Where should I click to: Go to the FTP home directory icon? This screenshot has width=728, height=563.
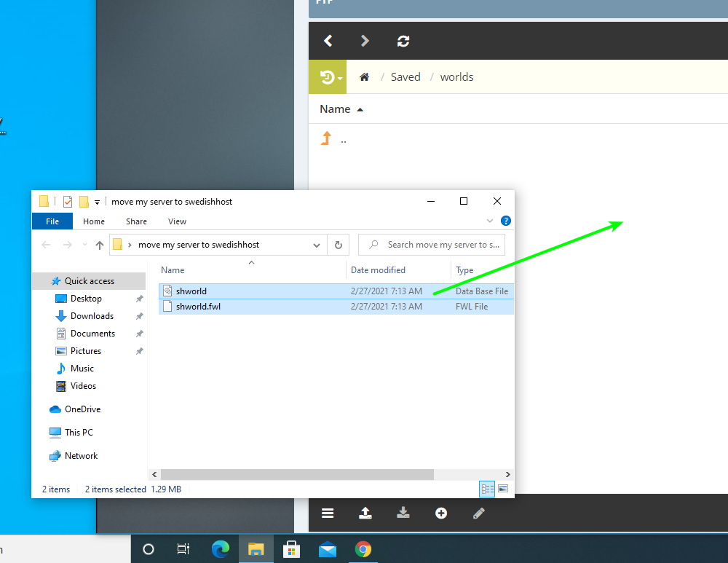point(365,77)
